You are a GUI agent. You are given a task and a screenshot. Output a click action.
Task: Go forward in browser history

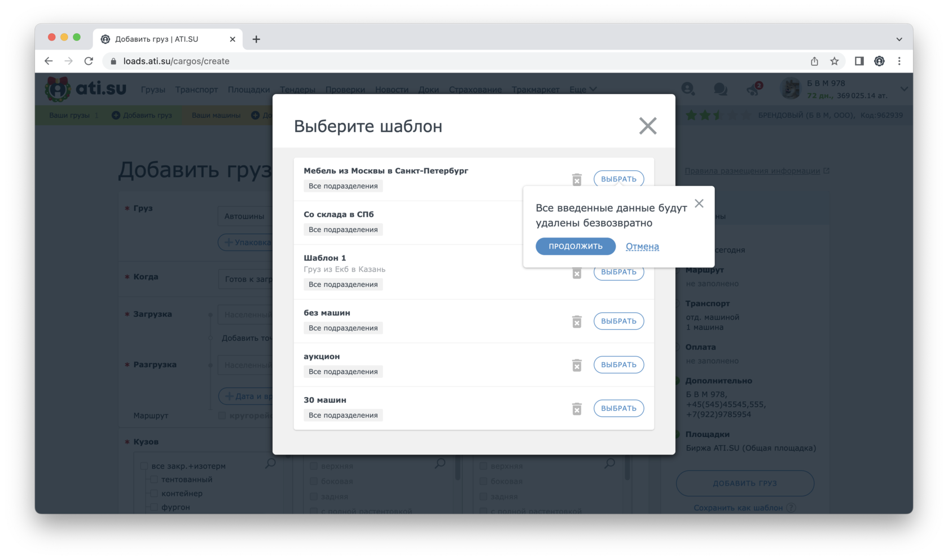pos(68,61)
